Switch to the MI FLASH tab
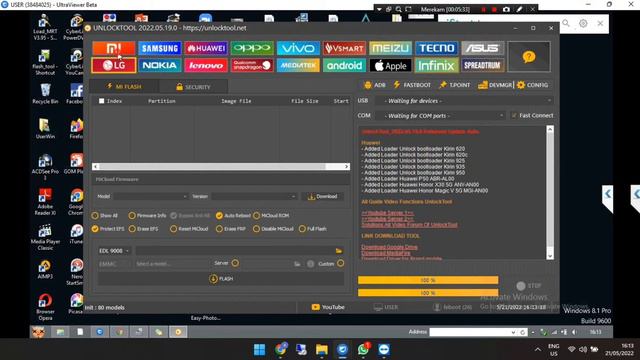 click(124, 87)
